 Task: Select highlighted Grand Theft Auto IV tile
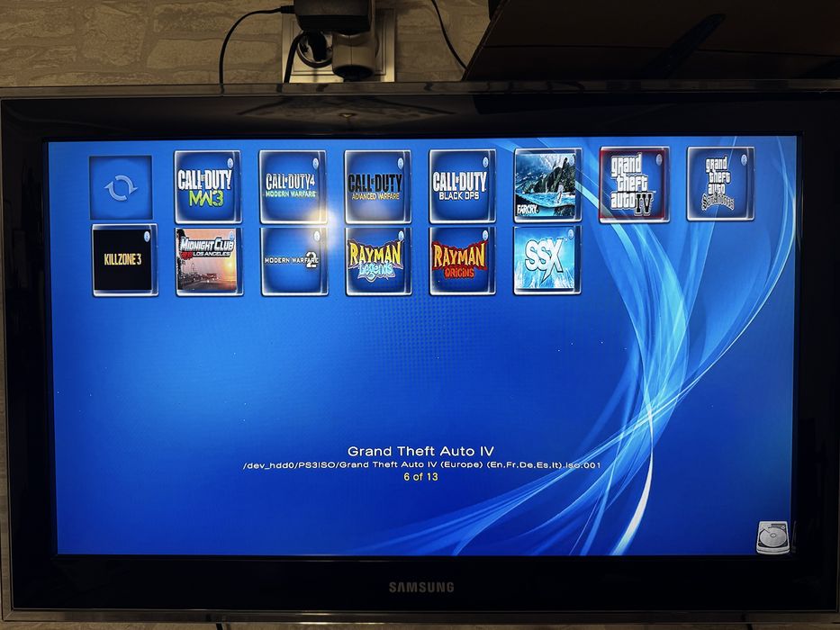click(634, 184)
